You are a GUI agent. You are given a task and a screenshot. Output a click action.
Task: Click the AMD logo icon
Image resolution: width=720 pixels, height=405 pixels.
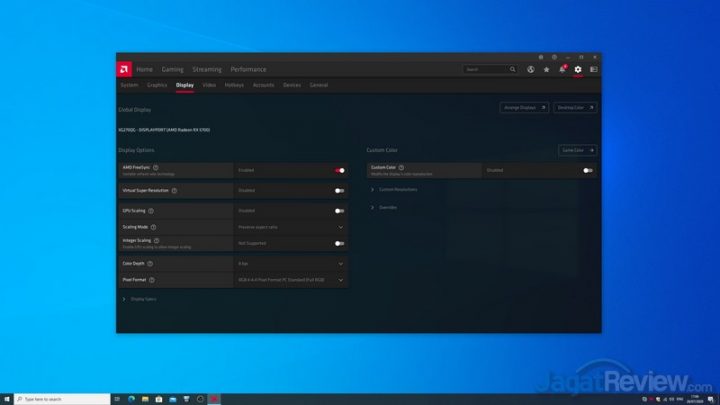click(x=124, y=69)
